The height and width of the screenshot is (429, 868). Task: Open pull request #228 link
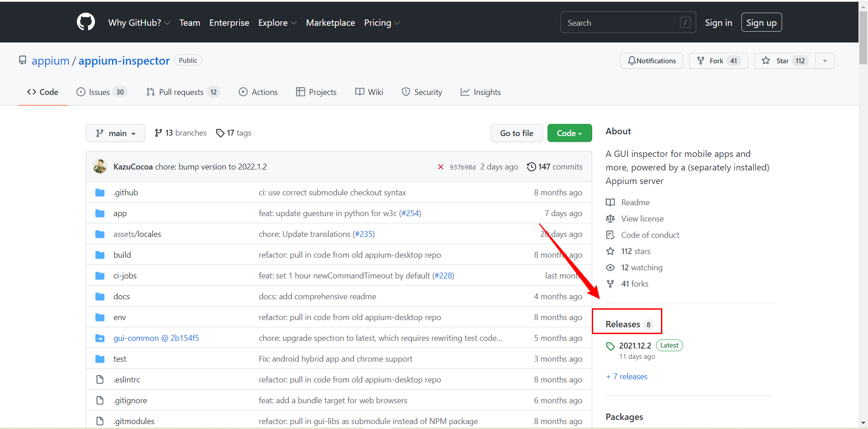443,276
